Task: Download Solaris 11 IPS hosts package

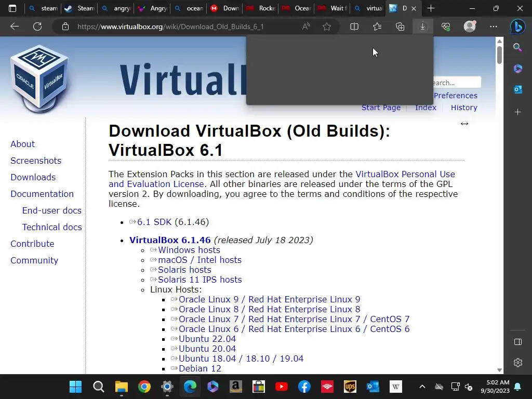Action: (x=200, y=280)
